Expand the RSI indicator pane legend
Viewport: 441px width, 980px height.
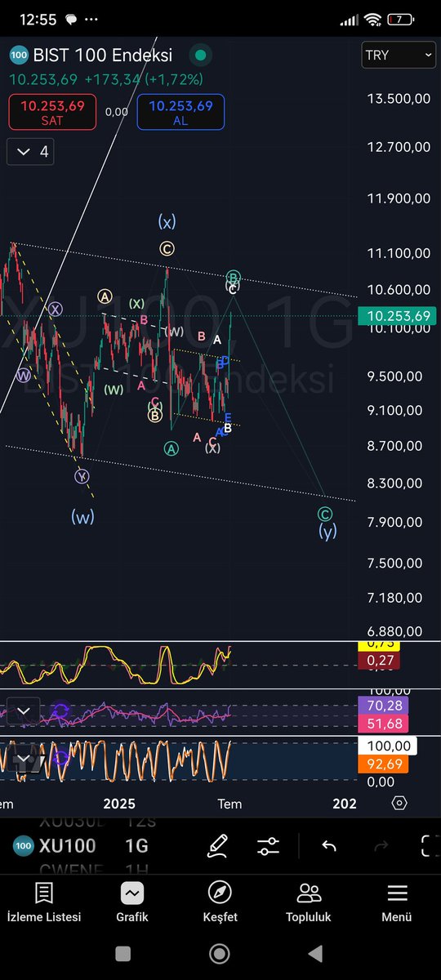pos(24,711)
